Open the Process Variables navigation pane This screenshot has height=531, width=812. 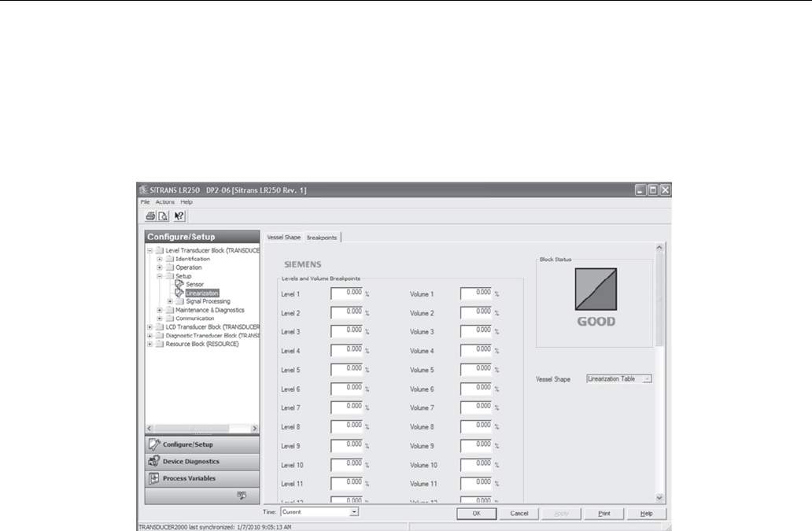point(202,478)
